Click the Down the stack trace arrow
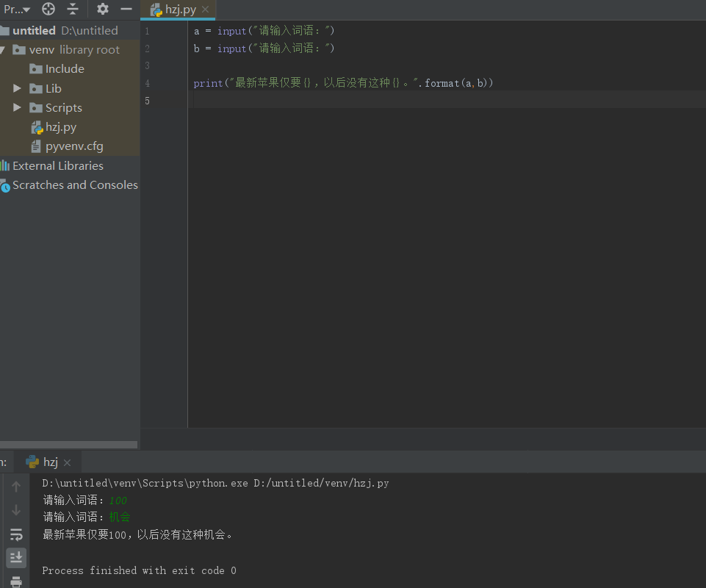Image resolution: width=706 pixels, height=588 pixels. coord(16,510)
